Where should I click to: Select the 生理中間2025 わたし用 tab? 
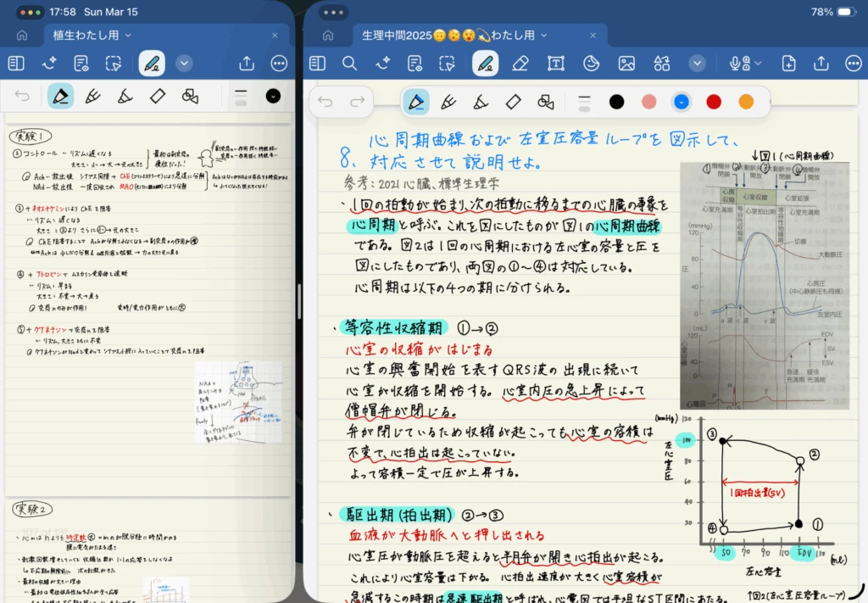click(x=448, y=36)
